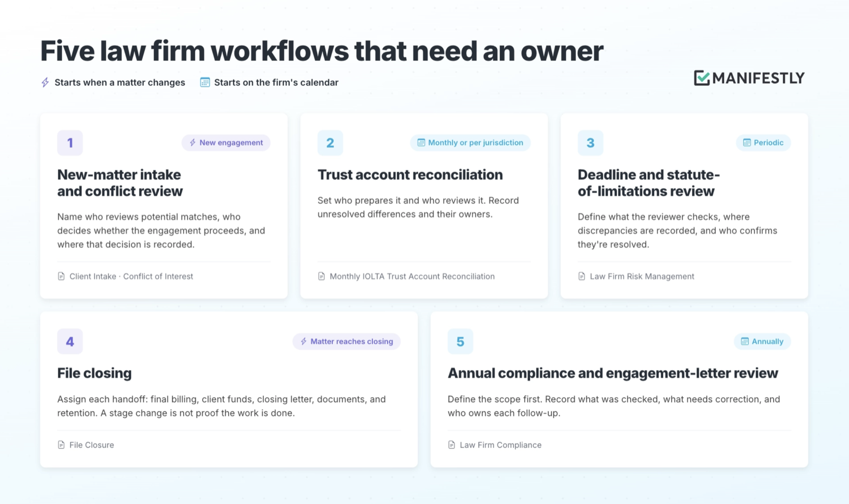Click the number 3 card badge

[x=591, y=143]
